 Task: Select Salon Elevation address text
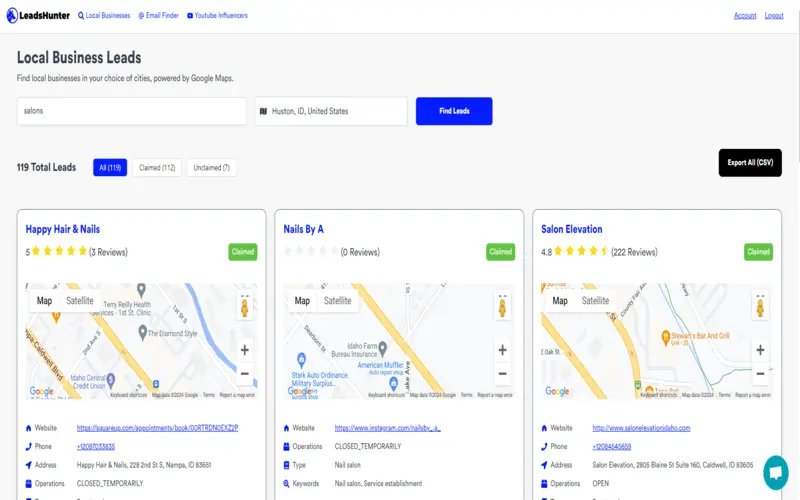point(672,465)
